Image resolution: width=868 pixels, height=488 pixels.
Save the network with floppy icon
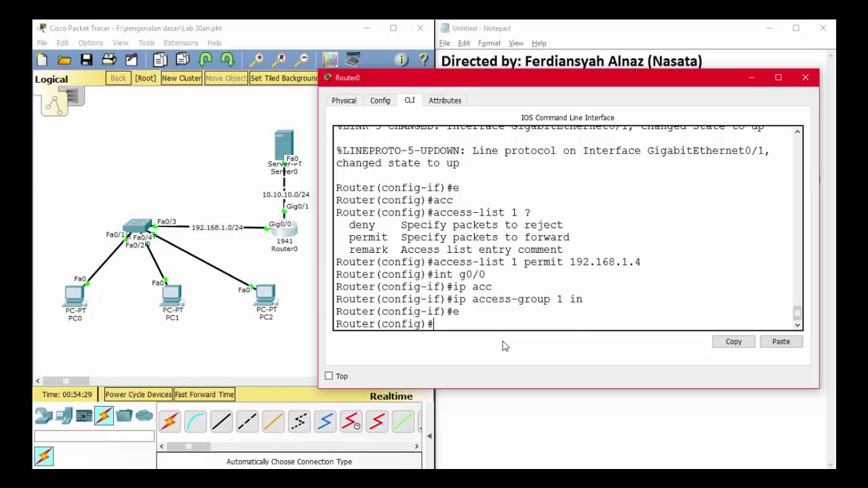click(x=86, y=60)
